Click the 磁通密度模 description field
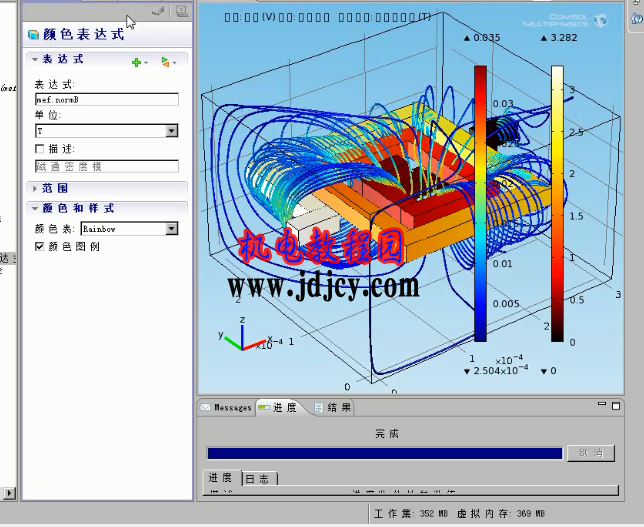 [107, 166]
